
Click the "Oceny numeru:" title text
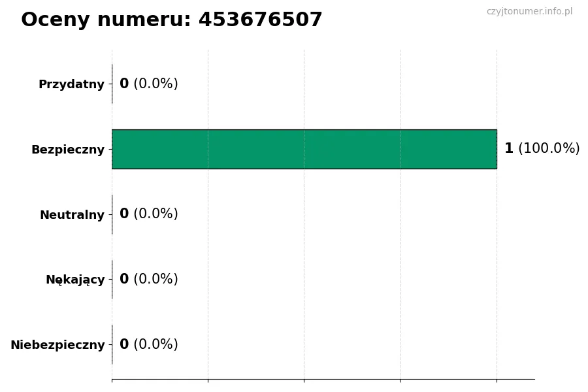click(x=106, y=20)
